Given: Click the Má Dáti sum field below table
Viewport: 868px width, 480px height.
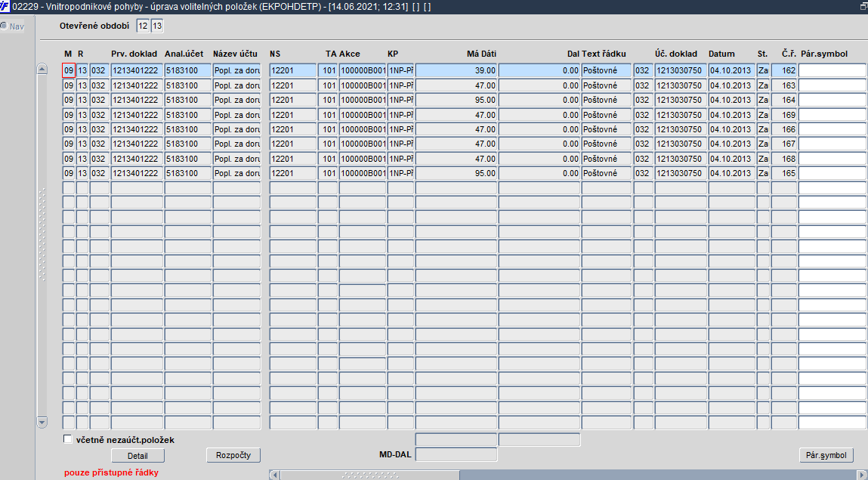Looking at the screenshot, I should [x=456, y=440].
